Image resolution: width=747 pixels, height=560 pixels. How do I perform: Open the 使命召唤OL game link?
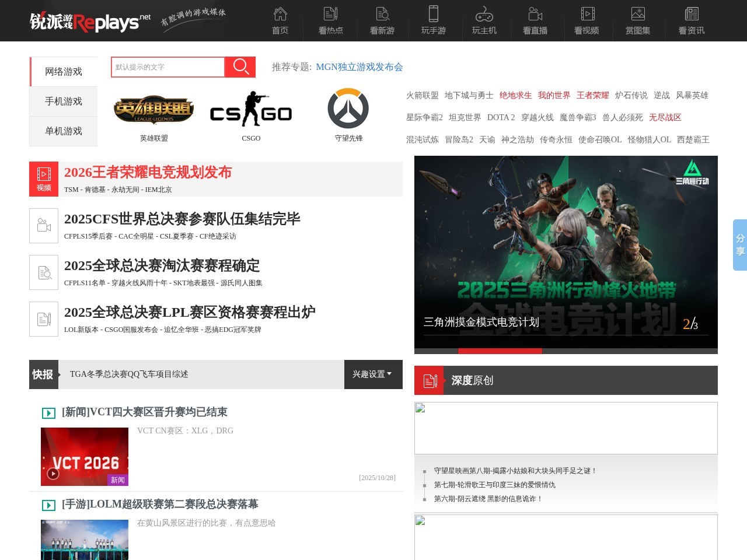(600, 139)
